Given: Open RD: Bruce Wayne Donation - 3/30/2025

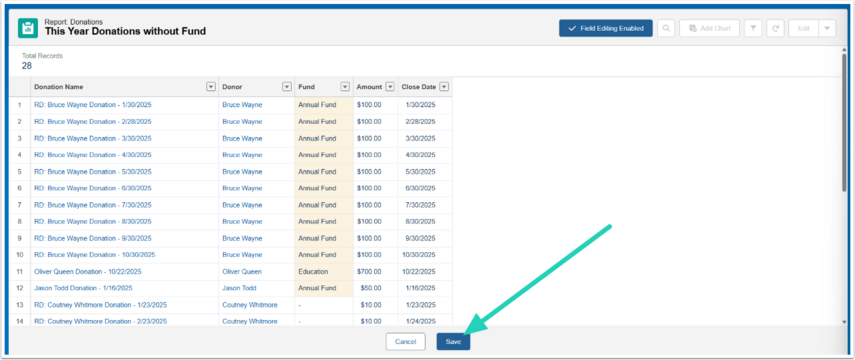Looking at the screenshot, I should pyautogui.click(x=93, y=139).
